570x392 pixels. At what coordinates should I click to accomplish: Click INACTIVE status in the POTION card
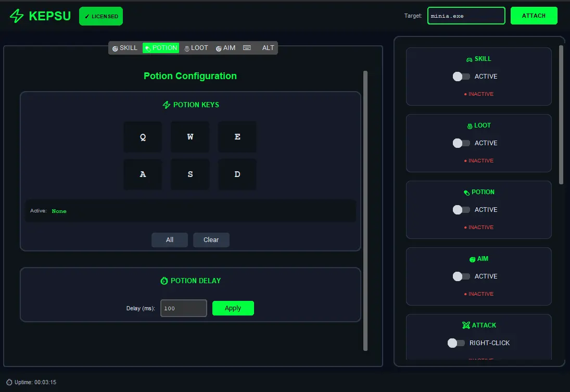(479, 227)
